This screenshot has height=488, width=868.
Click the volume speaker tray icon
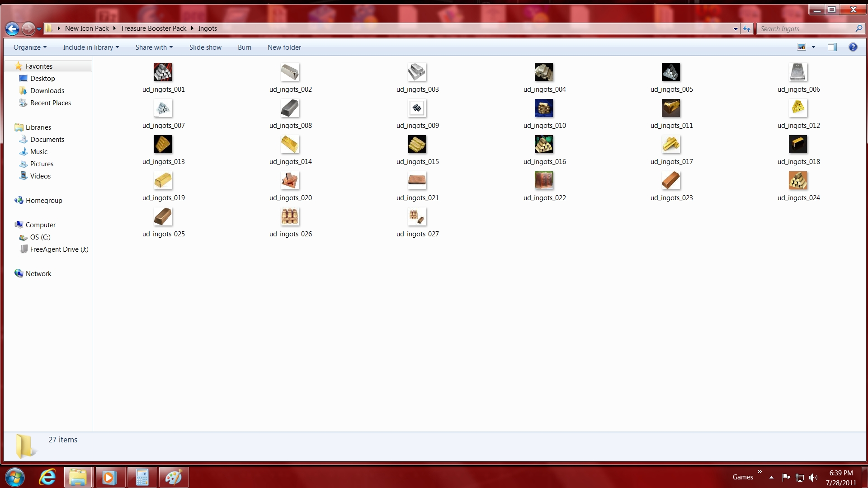click(x=813, y=478)
